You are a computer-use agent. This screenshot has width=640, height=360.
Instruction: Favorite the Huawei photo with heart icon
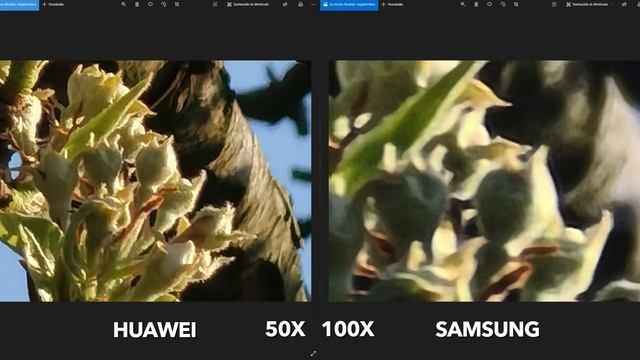coord(150,4)
